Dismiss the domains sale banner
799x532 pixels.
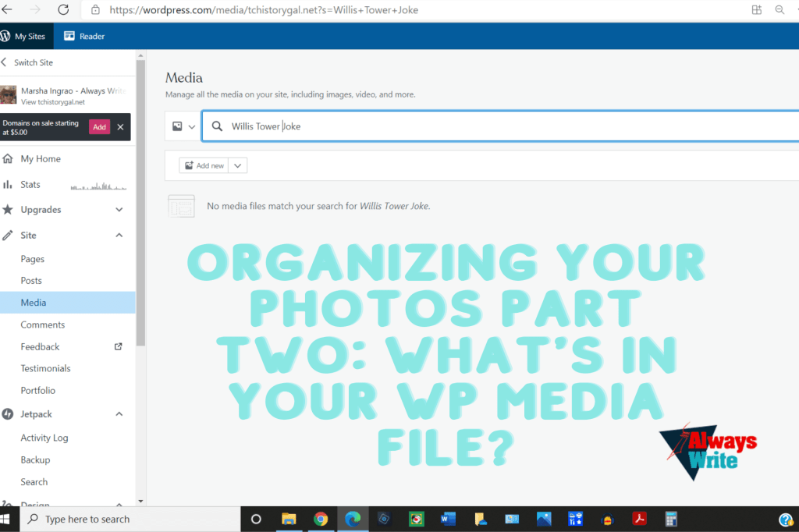pyautogui.click(x=120, y=127)
